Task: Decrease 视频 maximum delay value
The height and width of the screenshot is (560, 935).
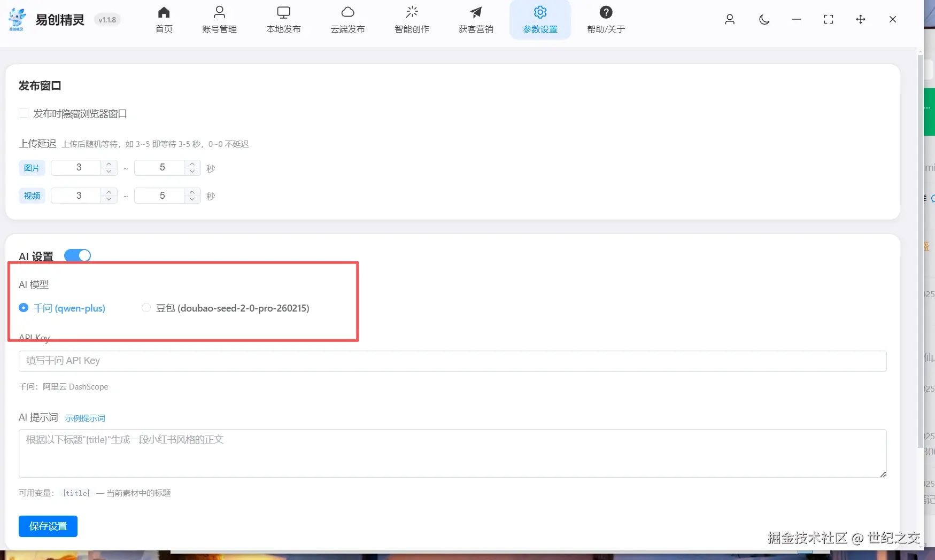Action: tap(192, 199)
